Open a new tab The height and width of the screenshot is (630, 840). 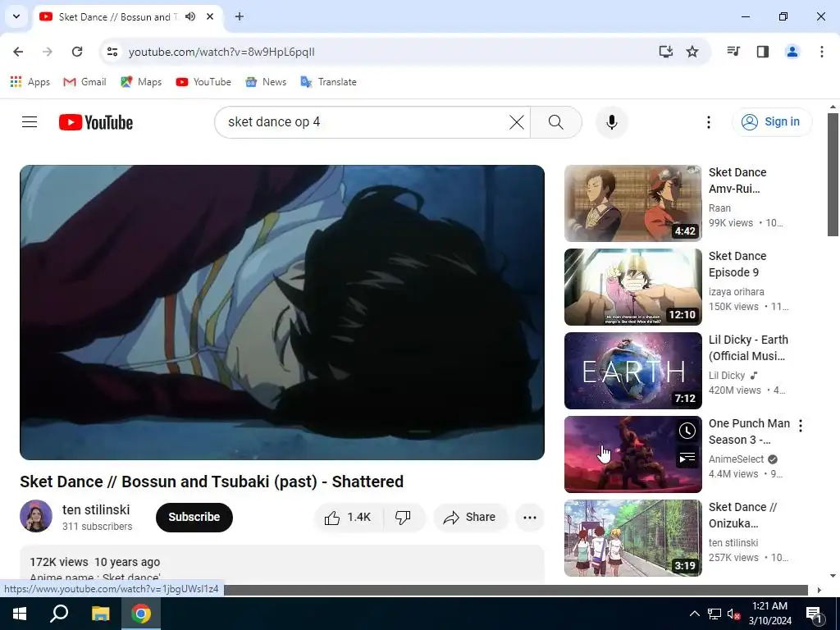click(240, 16)
